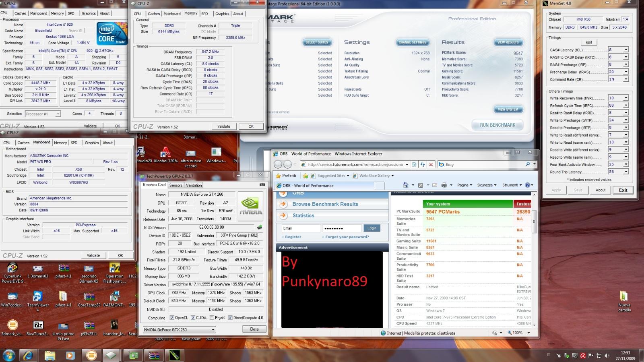Launch DAEMON Tools installer icon
The image size is (644, 362).
point(114,299)
